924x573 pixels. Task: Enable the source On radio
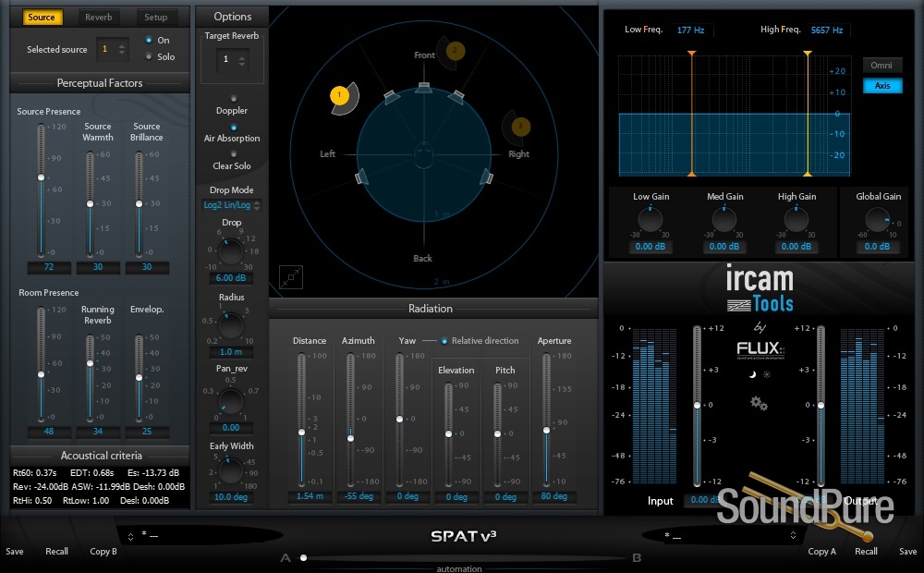pos(149,40)
